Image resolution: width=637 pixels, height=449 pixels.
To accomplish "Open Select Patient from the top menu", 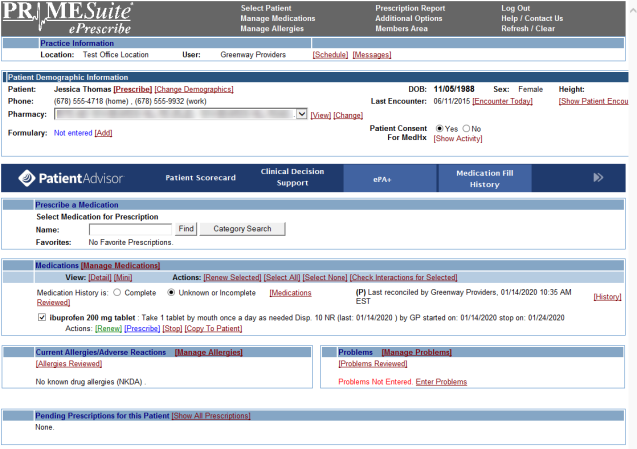I will click(x=266, y=8).
